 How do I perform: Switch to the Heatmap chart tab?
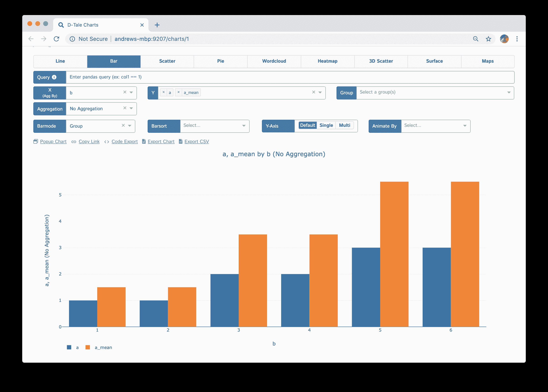point(327,61)
